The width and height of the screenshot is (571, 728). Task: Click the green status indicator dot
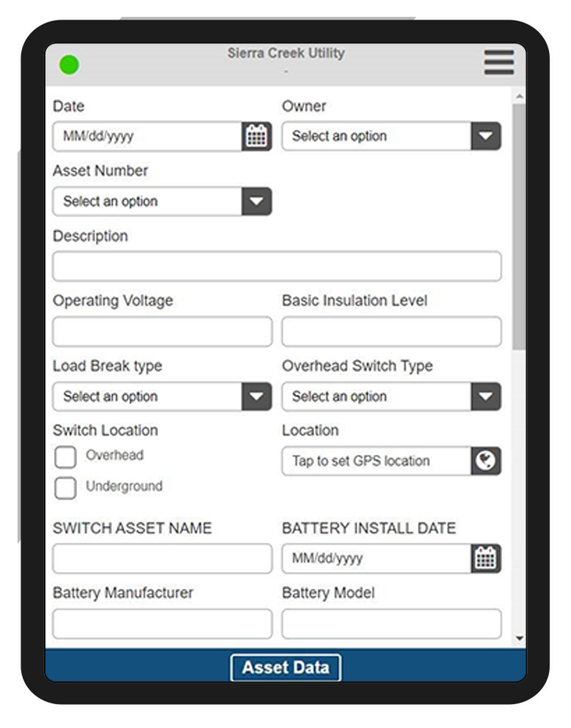pyautogui.click(x=70, y=64)
